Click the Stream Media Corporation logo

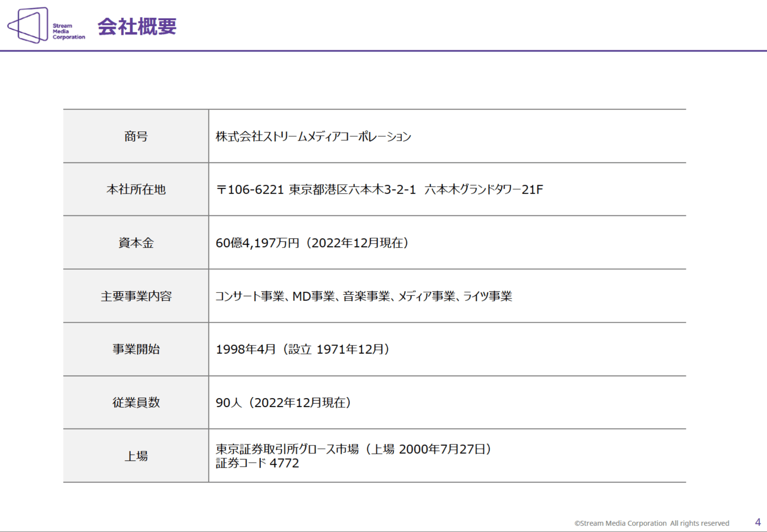coord(46,26)
